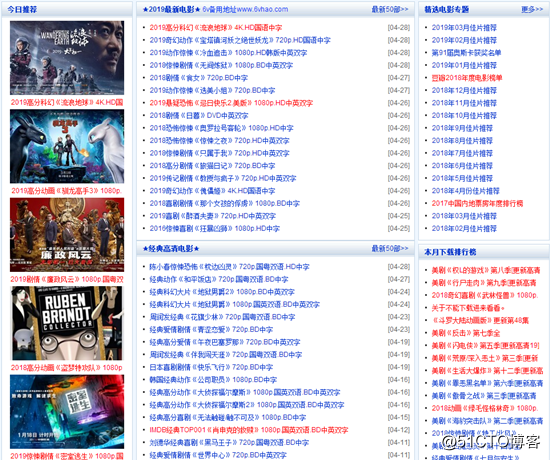The image size is (550, 460).
Task: Open 2018动画《绿毛怪格林奇》1080p link
Action: click(x=485, y=408)
